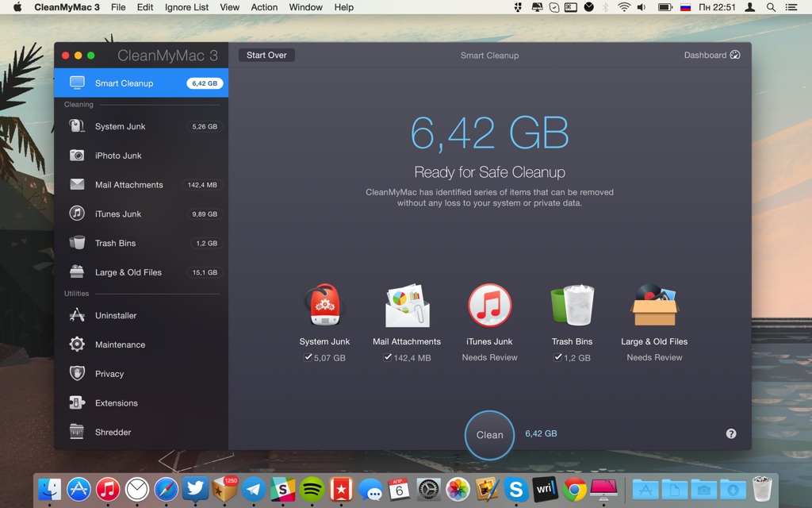Click the large 6,42 GB total headline
Viewport: 812px width, 508px height.
click(489, 133)
